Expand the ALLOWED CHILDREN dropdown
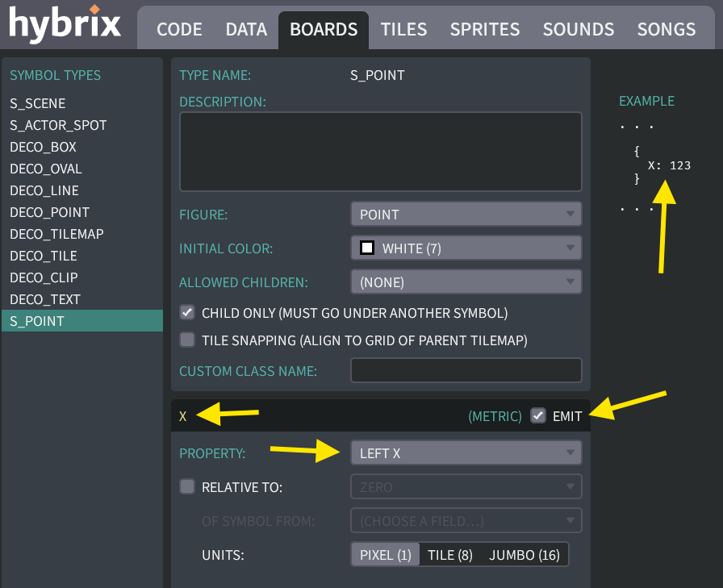 (x=466, y=282)
